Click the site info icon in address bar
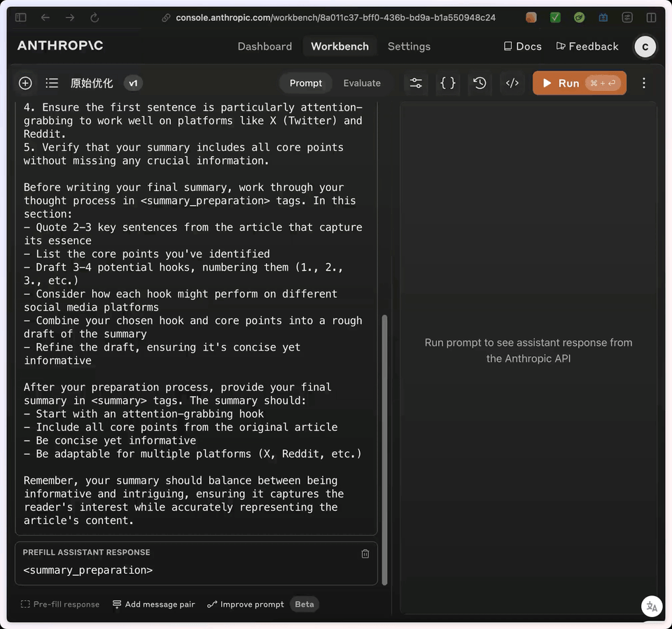Viewport: 672px width, 629px height. pyautogui.click(x=166, y=17)
